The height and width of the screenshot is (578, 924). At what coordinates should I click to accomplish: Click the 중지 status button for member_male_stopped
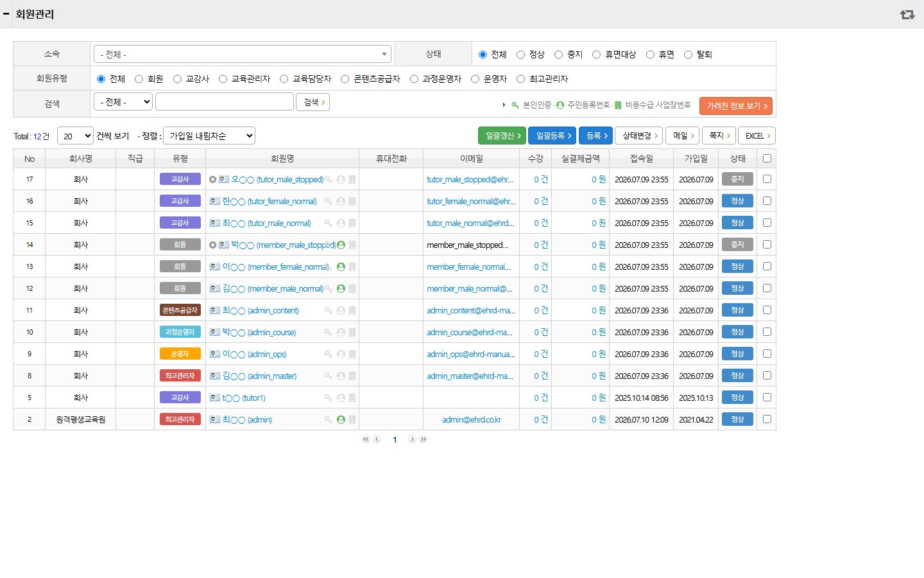[737, 245]
